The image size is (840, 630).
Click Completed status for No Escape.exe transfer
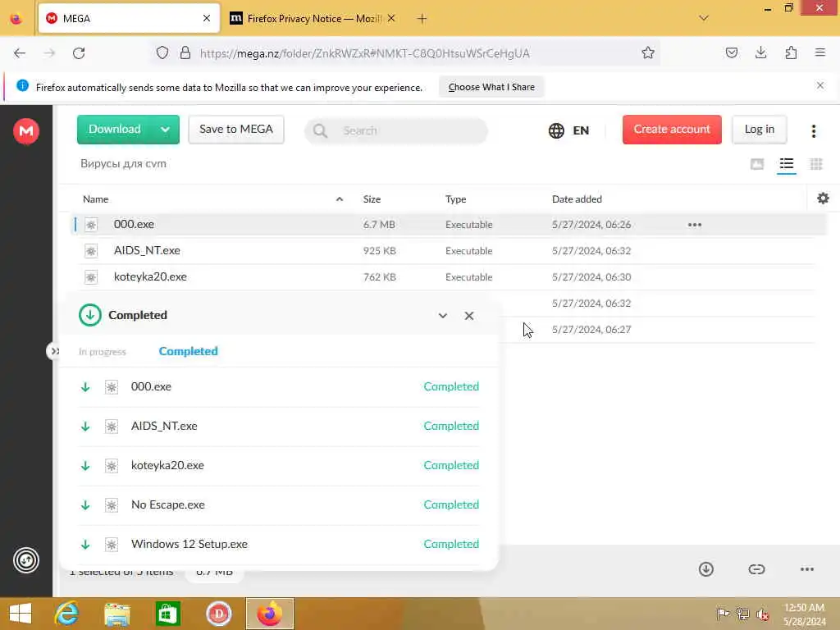pos(451,504)
